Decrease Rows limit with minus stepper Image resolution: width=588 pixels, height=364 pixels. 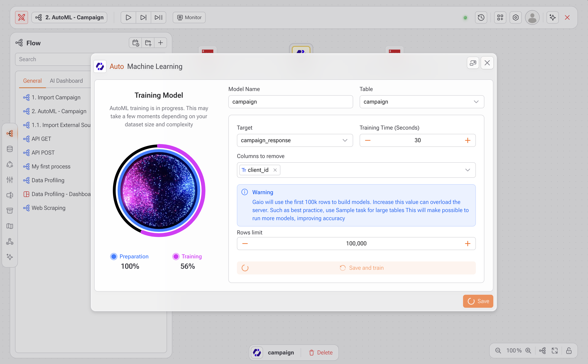245,243
